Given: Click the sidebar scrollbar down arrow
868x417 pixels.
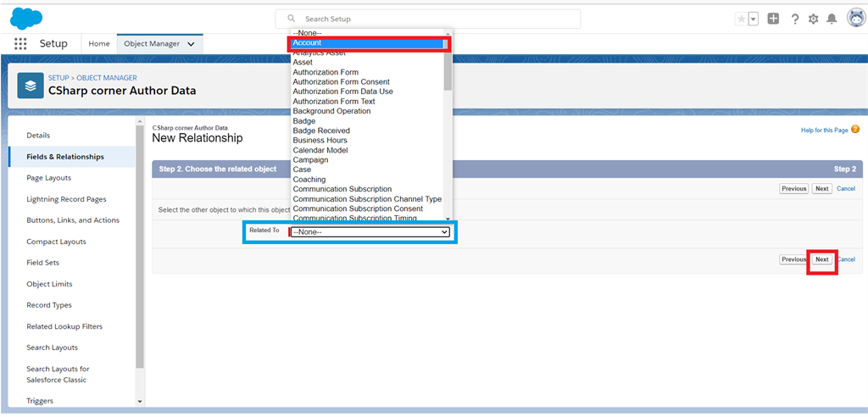Looking at the screenshot, I should pos(140,402).
